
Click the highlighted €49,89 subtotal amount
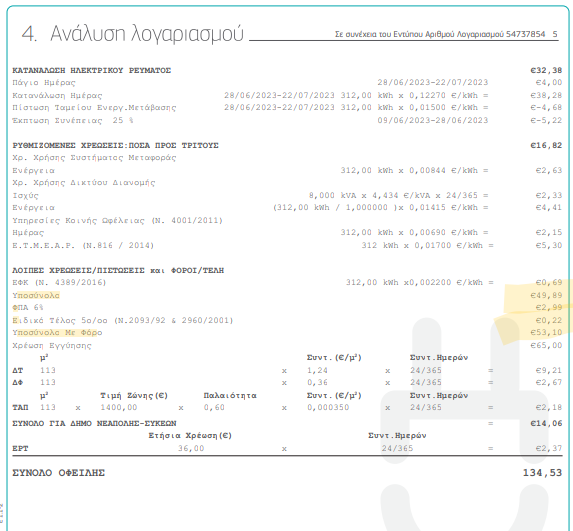546,295
